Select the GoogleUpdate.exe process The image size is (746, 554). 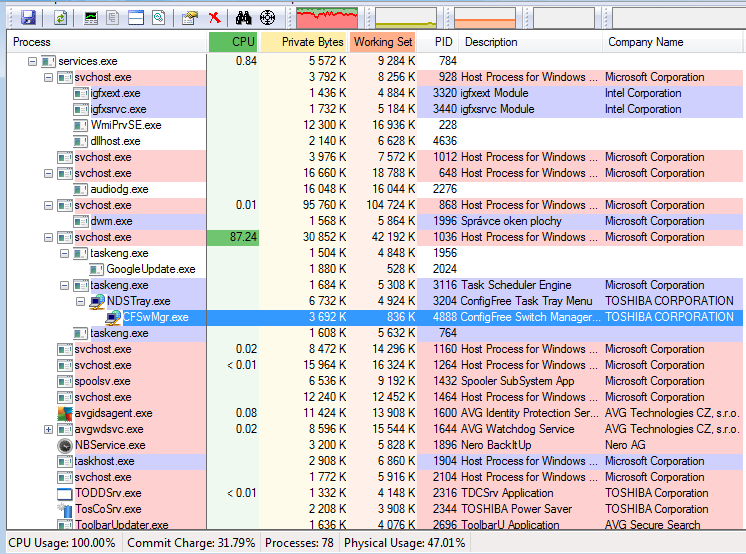click(150, 269)
